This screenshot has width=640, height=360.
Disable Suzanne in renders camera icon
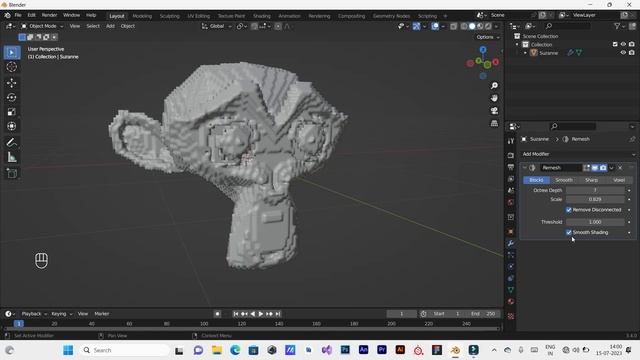(x=632, y=53)
